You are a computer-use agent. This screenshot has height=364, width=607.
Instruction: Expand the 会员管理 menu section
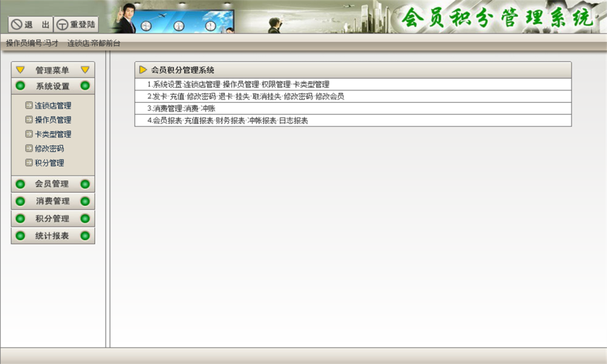click(x=53, y=184)
